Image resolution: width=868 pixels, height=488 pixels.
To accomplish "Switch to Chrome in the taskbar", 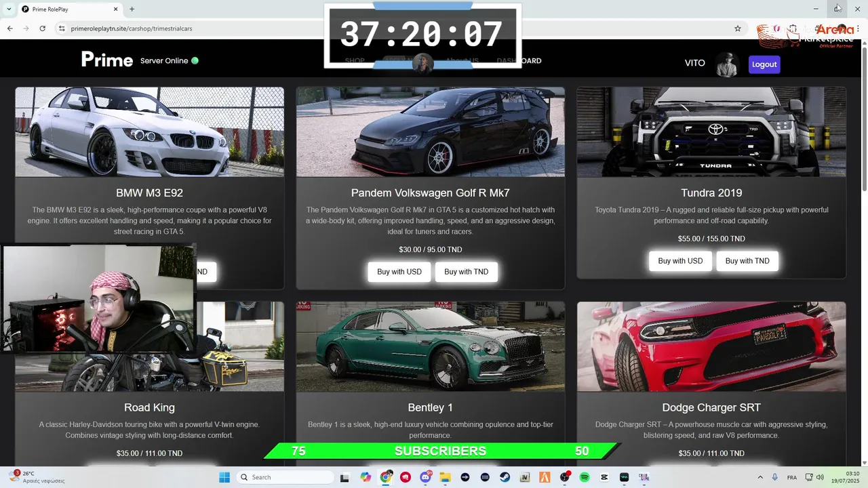I will pos(386,477).
